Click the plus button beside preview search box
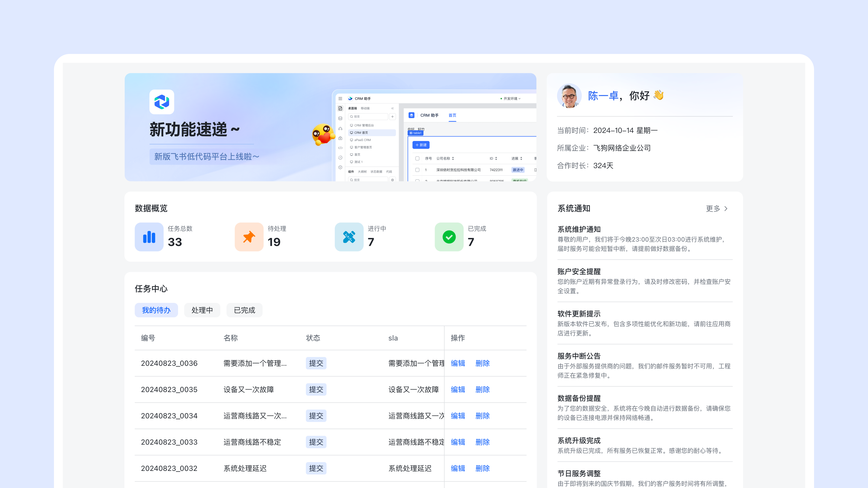The image size is (868, 488). click(393, 117)
